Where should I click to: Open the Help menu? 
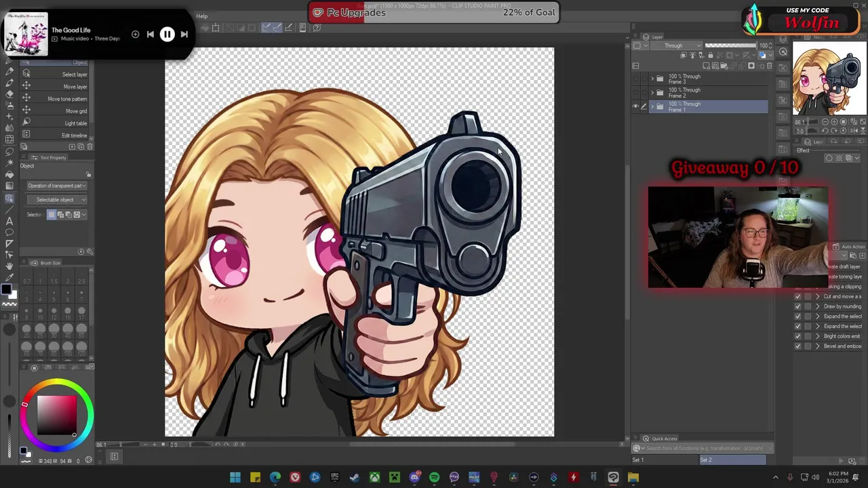[202, 16]
